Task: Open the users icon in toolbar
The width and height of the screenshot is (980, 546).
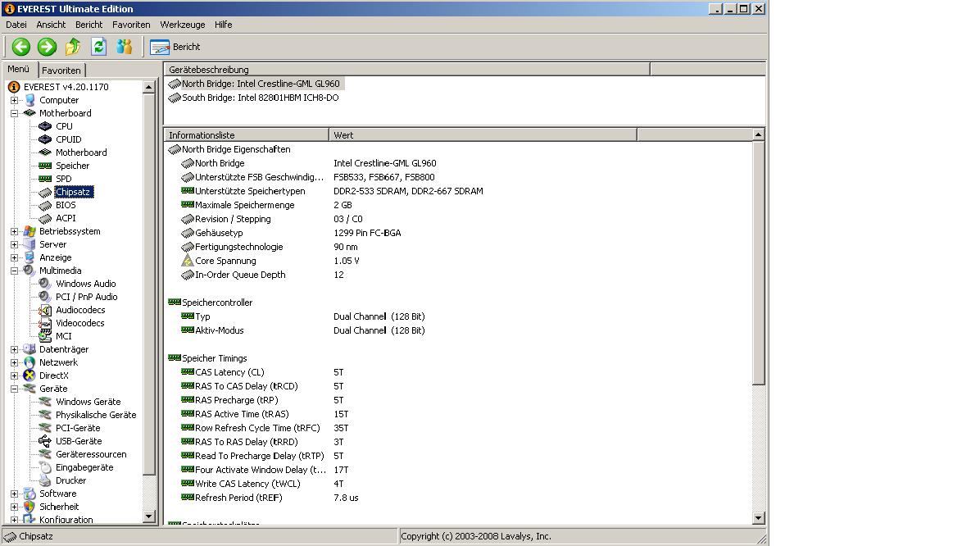Action: (125, 47)
